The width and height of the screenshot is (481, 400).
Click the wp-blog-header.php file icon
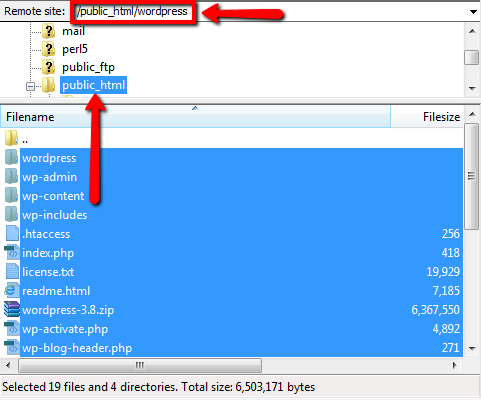tap(12, 347)
